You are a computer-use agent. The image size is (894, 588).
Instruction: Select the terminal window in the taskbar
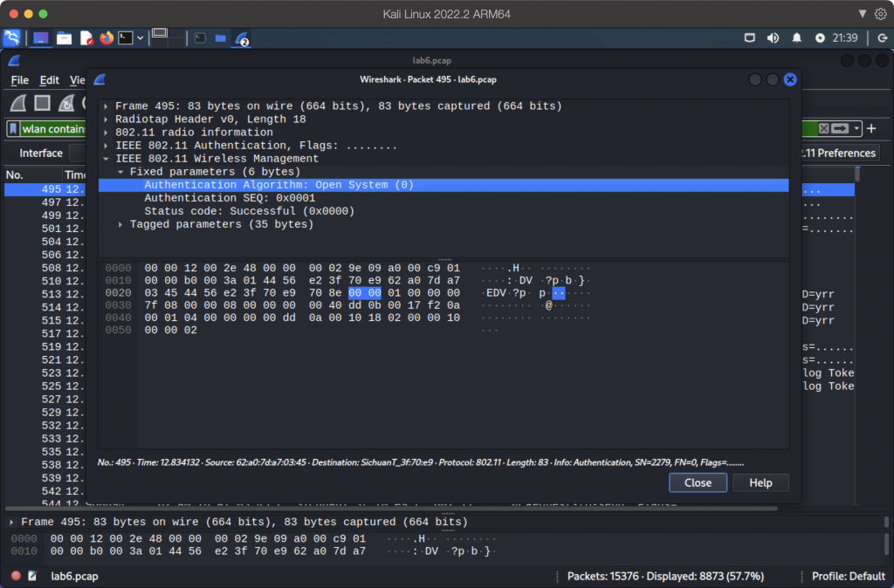coord(200,38)
